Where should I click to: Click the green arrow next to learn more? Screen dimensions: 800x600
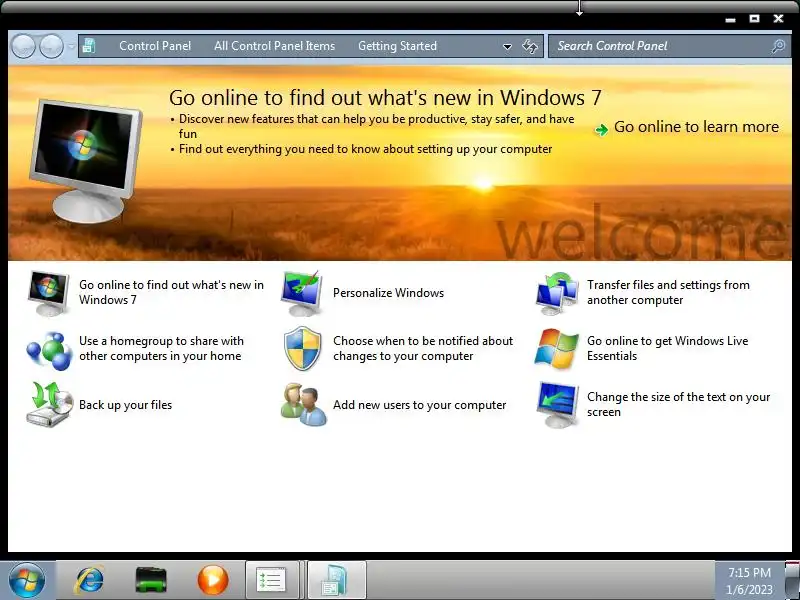[x=602, y=130]
